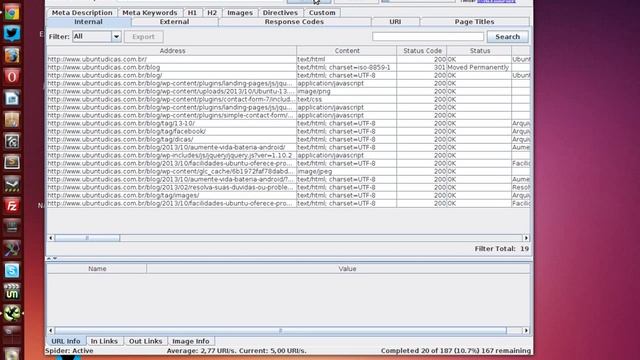
Task: Collapse lower pane with up arrow
Action: [x=49, y=258]
